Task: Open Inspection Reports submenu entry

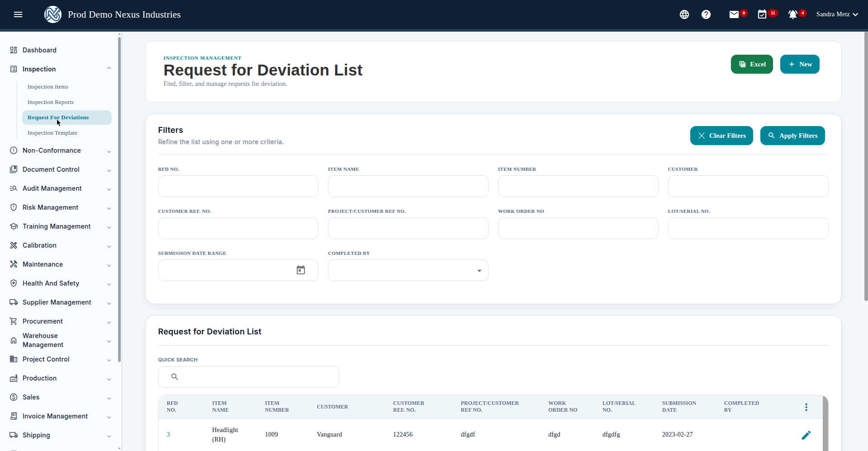Action: (51, 102)
